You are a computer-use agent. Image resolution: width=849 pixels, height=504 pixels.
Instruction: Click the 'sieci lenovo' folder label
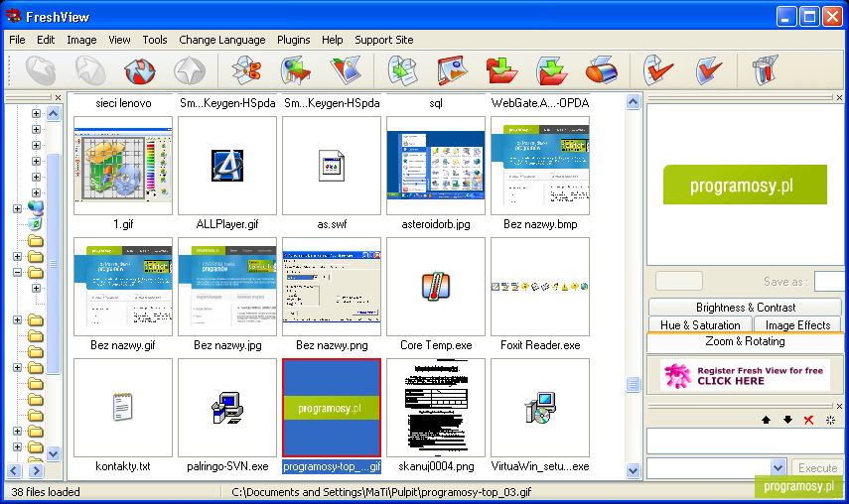123,103
